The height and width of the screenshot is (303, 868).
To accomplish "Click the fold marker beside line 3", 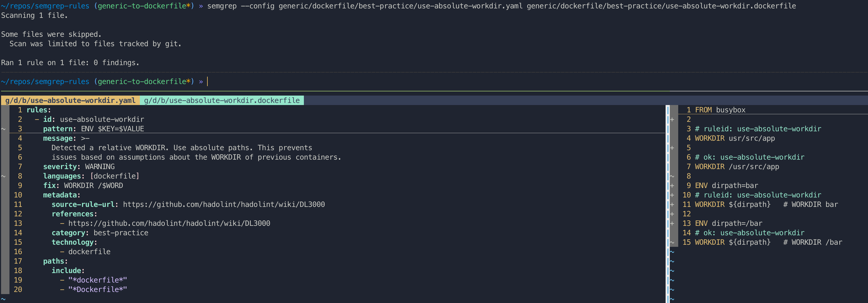I will (3, 128).
